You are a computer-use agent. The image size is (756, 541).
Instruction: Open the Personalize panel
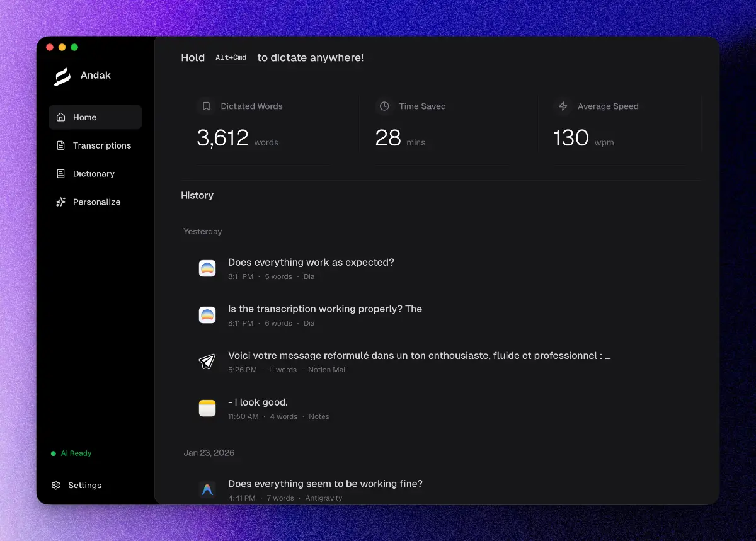point(96,202)
